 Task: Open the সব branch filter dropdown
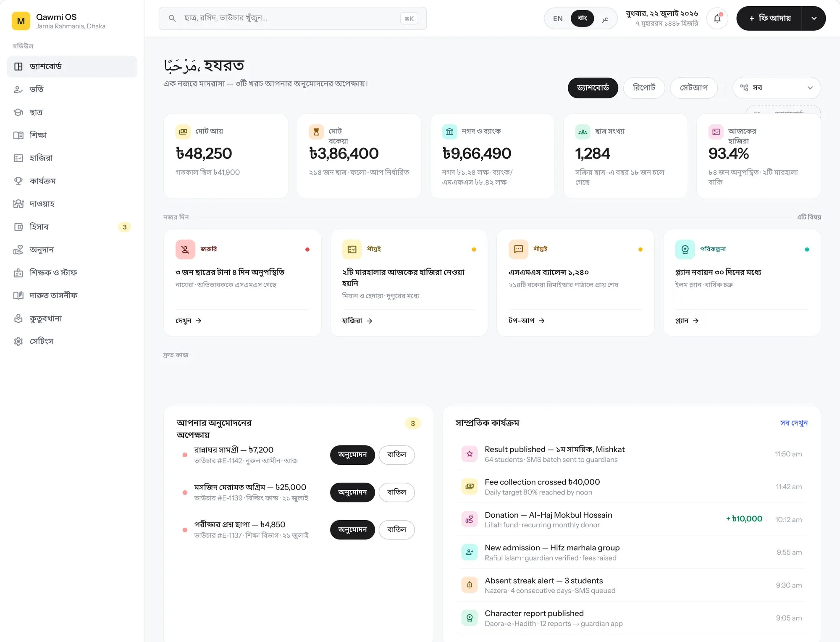coord(777,88)
